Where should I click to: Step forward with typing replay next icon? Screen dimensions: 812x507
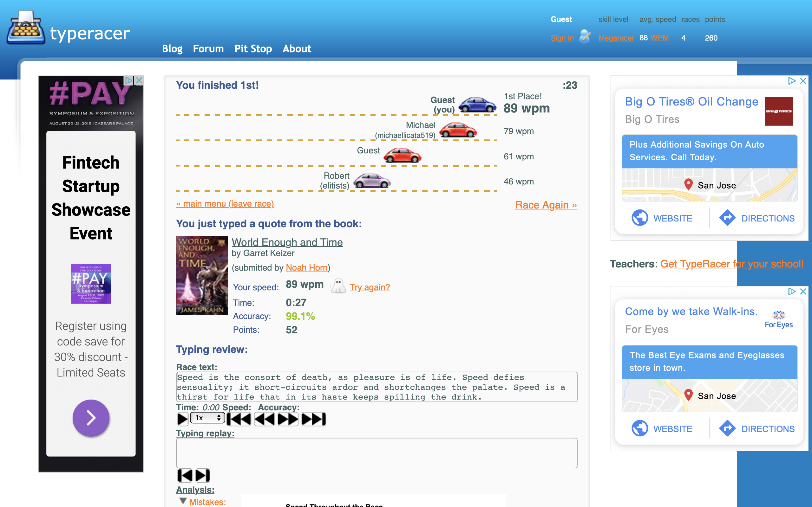click(x=203, y=476)
